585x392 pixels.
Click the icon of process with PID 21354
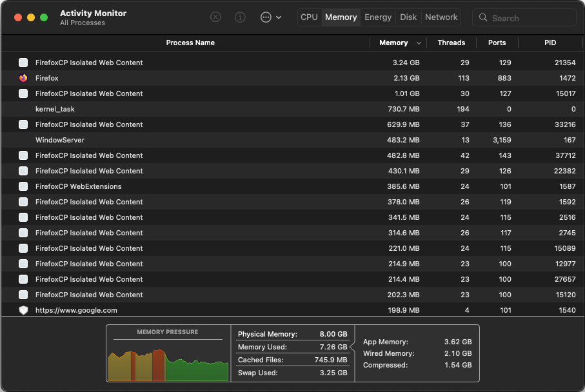(x=23, y=63)
